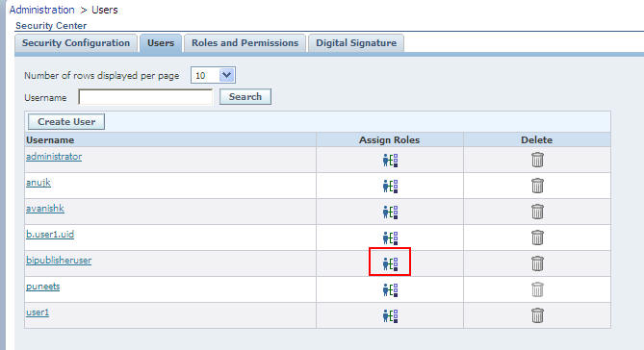Switch to the Security Configuration tab
Viewport: 644px width, 350px height.
coord(76,43)
